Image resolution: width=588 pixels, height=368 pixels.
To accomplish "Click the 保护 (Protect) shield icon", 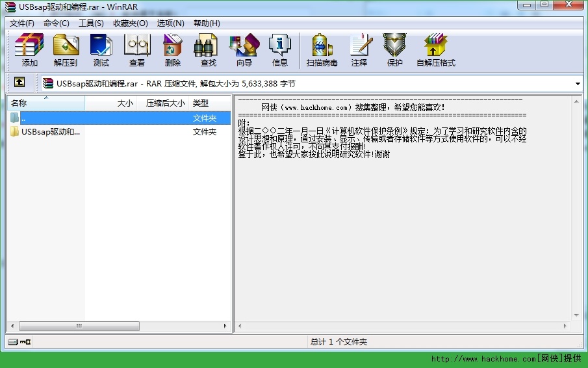I will [394, 50].
